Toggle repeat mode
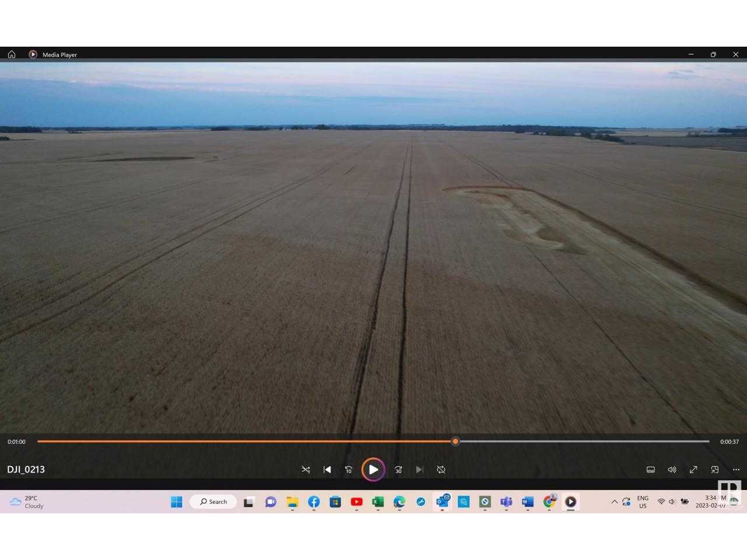Viewport: 747px width, 560px height. coord(441,470)
